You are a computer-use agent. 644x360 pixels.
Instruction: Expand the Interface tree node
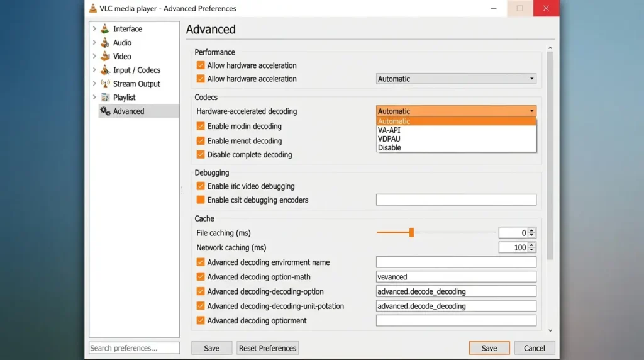94,29
